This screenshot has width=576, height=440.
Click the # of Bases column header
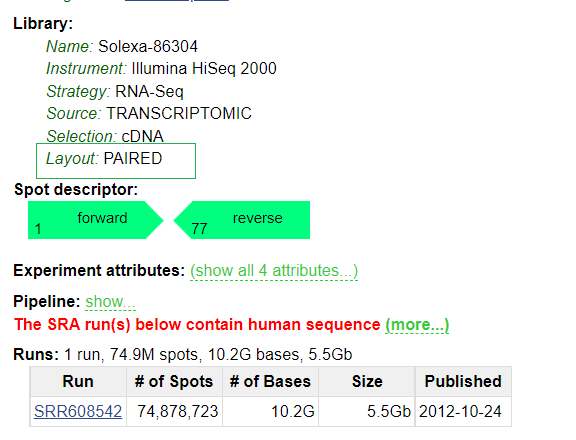coord(270,381)
